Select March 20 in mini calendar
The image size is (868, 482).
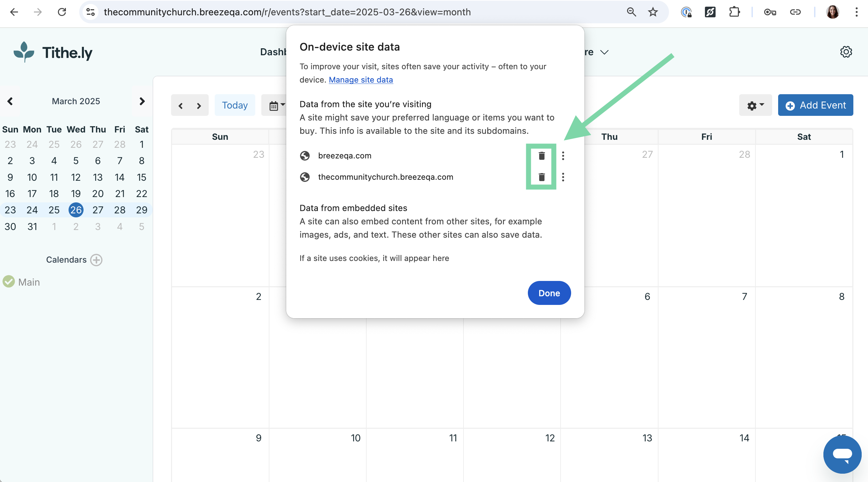click(x=98, y=194)
